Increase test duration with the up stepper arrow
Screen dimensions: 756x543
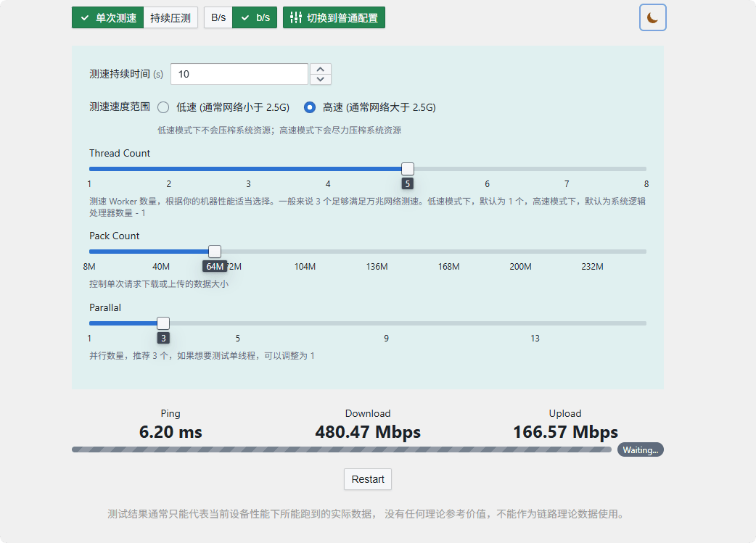click(x=320, y=68)
